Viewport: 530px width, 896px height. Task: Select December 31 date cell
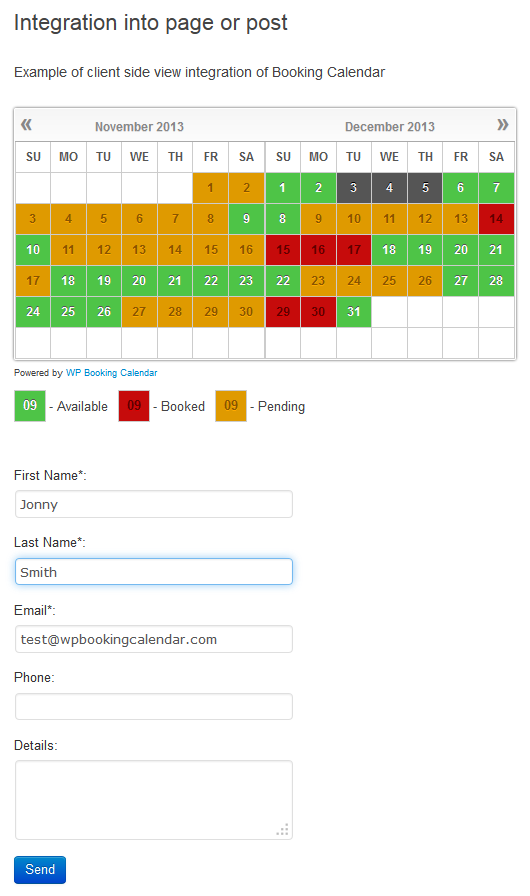tap(354, 311)
